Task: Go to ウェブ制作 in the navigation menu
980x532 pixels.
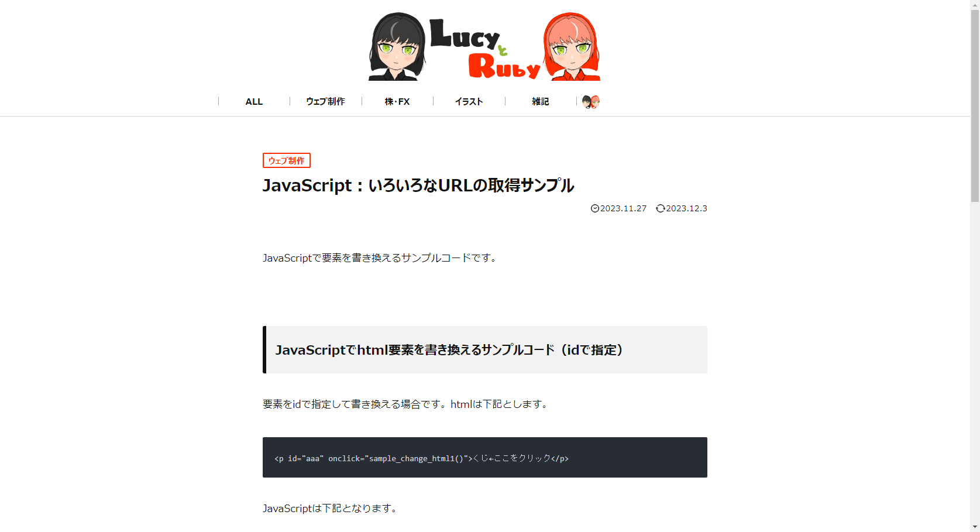Action: (325, 102)
